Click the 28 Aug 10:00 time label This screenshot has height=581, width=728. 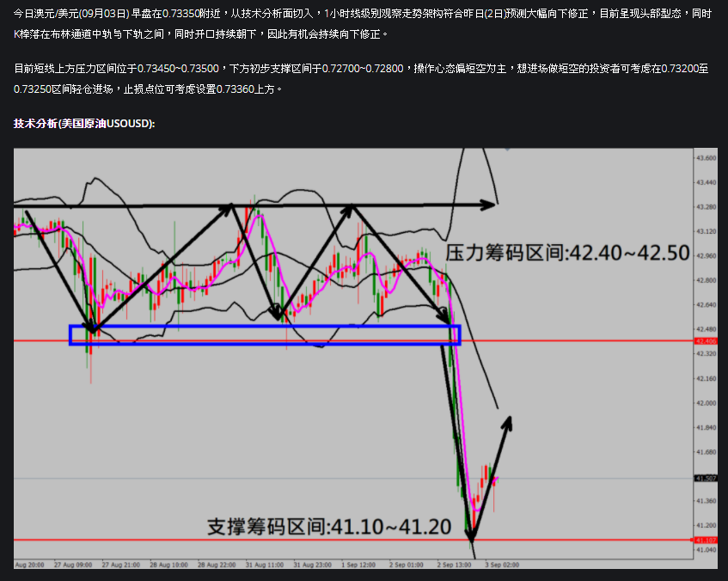(x=168, y=566)
